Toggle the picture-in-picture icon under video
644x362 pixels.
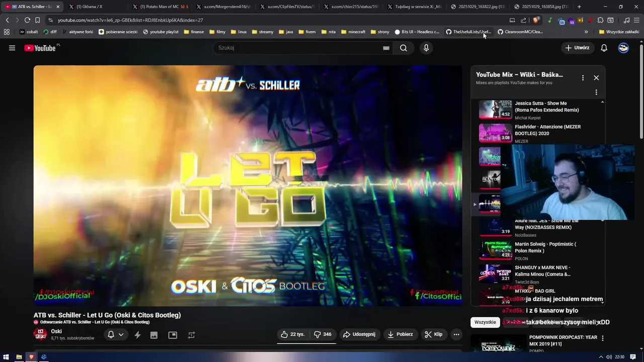pos(173,335)
